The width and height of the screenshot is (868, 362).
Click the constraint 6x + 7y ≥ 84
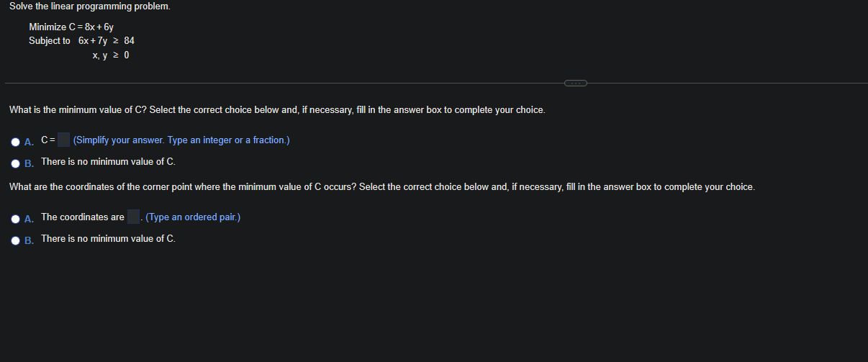tap(107, 40)
